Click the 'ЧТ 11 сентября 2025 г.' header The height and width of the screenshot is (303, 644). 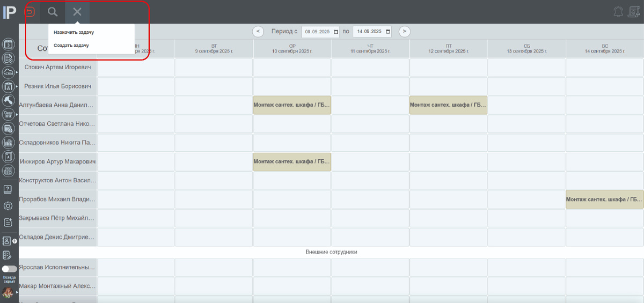(370, 48)
